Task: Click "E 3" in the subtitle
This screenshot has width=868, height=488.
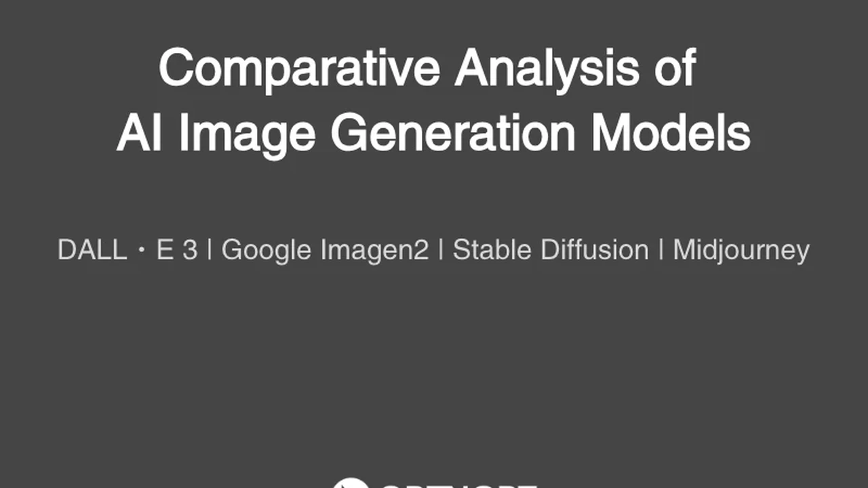Action: [176, 250]
